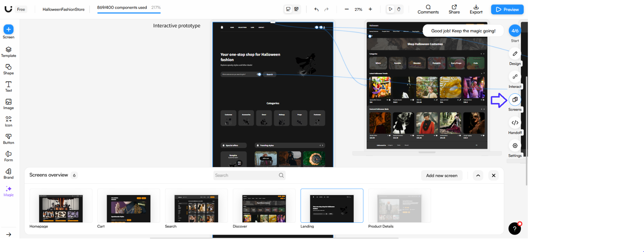The height and width of the screenshot is (252, 644).
Task: Switch to wireframe view mode
Action: 296,9
